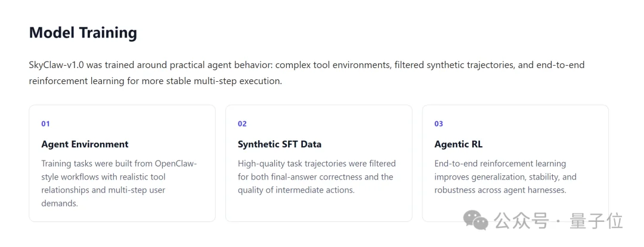Click the SkyClaw-v1.0 intro paragraph
The height and width of the screenshot is (247, 644).
pos(306,73)
